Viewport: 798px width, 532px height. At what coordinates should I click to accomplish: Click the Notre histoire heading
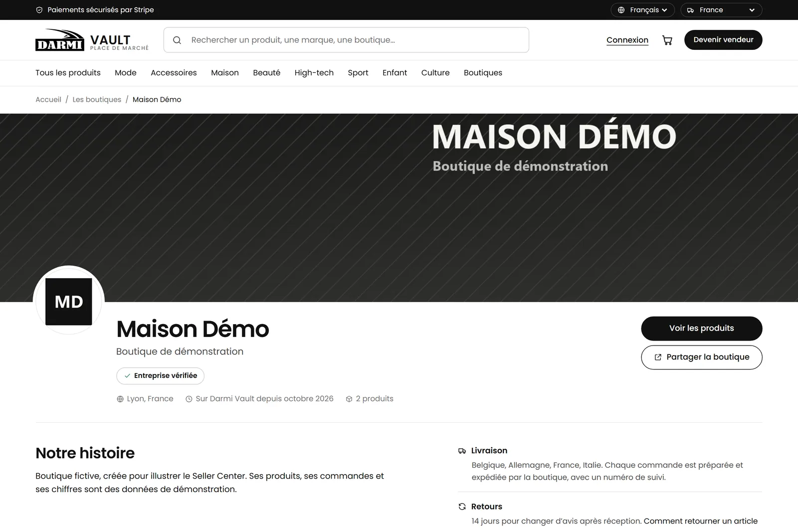85,453
